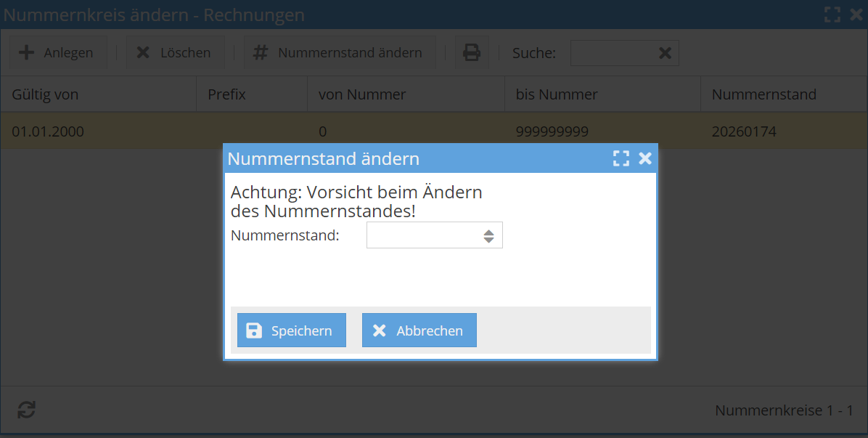Viewport: 868px width, 438px height.
Task: Click the printer icon in the toolbar
Action: click(472, 52)
